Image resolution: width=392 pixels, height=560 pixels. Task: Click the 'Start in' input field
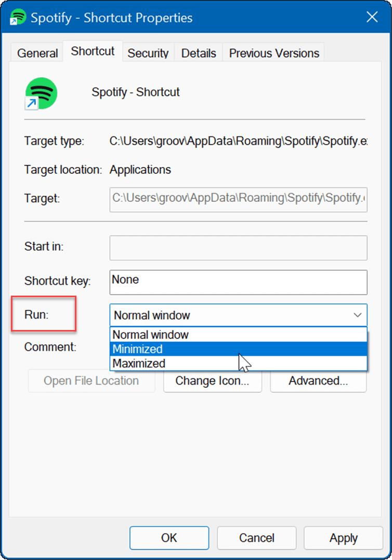point(238,248)
